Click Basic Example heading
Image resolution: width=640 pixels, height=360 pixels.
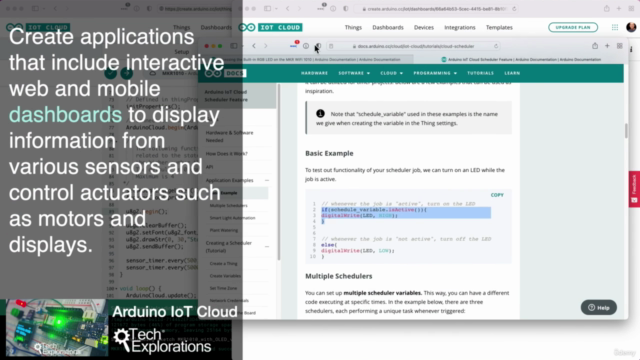tap(329, 153)
